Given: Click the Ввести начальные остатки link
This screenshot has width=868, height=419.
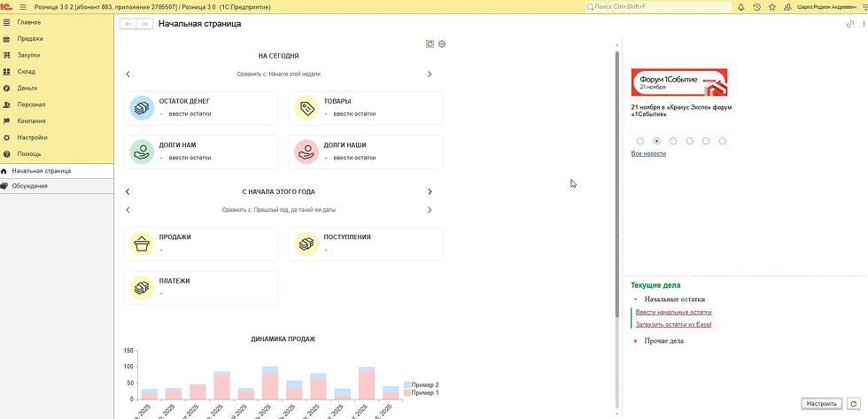Looking at the screenshot, I should [x=673, y=312].
